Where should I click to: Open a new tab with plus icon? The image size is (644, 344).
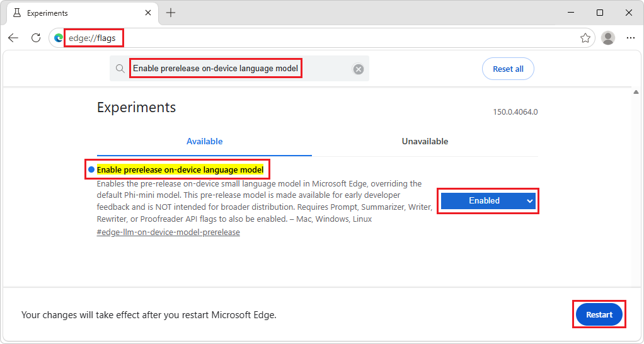[171, 13]
